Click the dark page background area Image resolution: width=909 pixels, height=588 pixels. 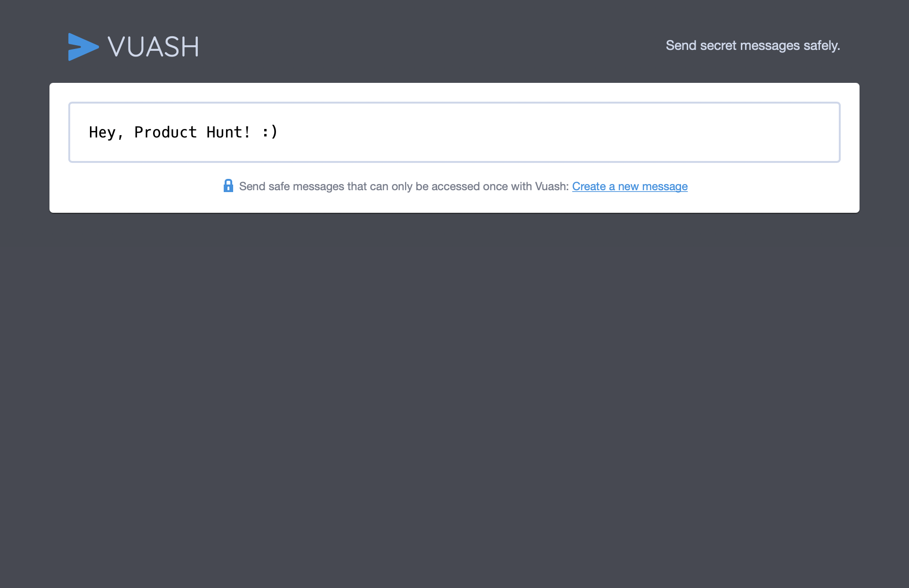454,400
